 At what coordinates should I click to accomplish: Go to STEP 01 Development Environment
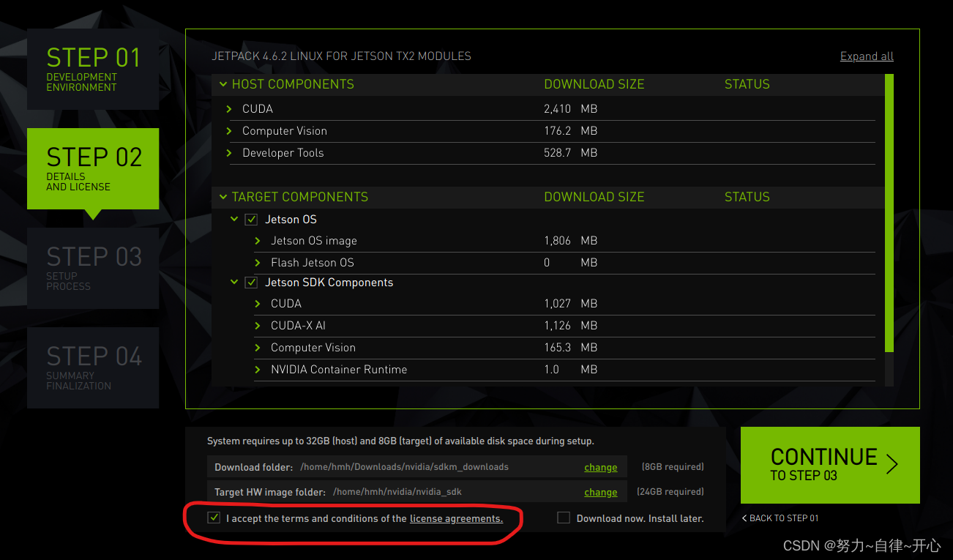pos(93,70)
